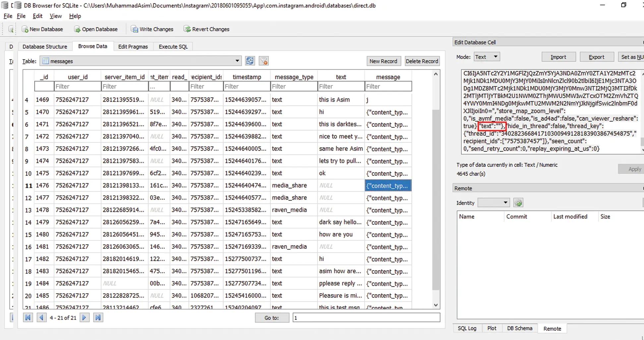The height and width of the screenshot is (340, 644).
Task: Jump to the last page of records
Action: click(98, 317)
